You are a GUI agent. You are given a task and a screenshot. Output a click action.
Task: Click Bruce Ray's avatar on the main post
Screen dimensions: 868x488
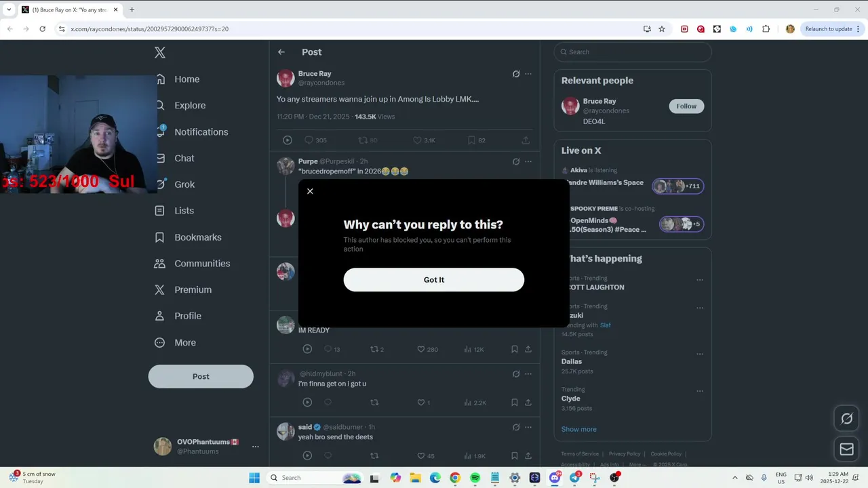[285, 78]
